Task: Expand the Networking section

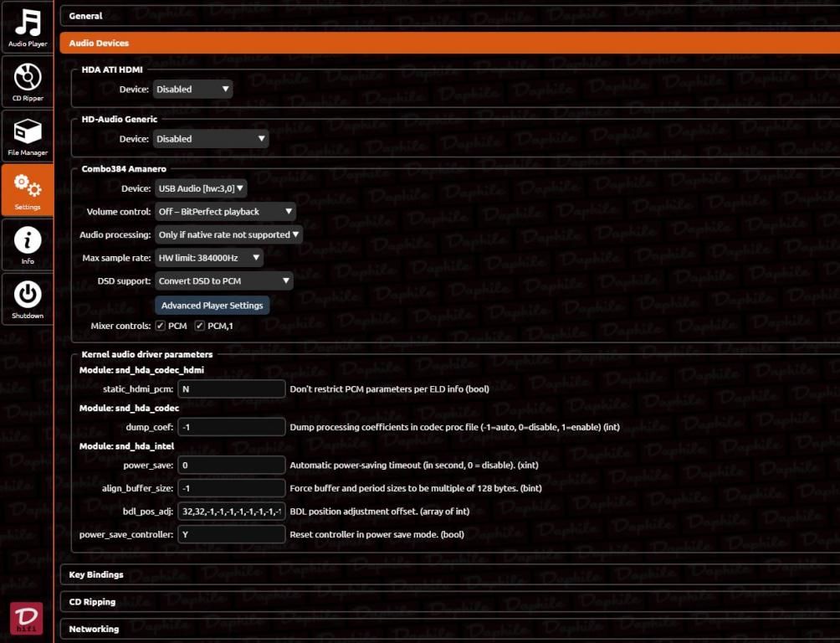Action: click(x=450, y=629)
